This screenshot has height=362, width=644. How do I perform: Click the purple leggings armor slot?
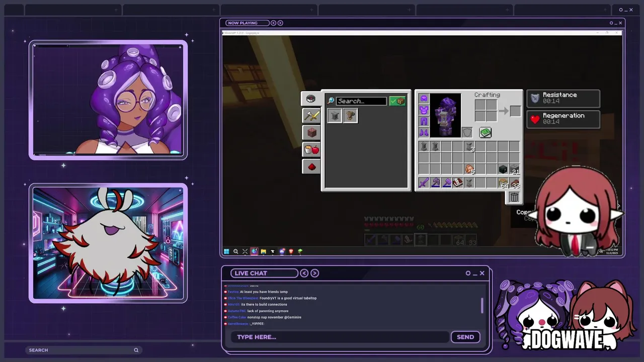point(424,121)
